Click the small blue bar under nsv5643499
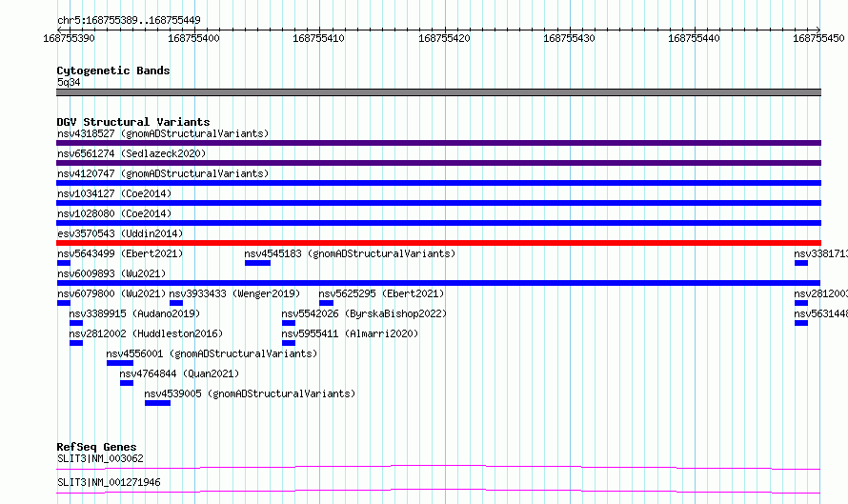 63,263
